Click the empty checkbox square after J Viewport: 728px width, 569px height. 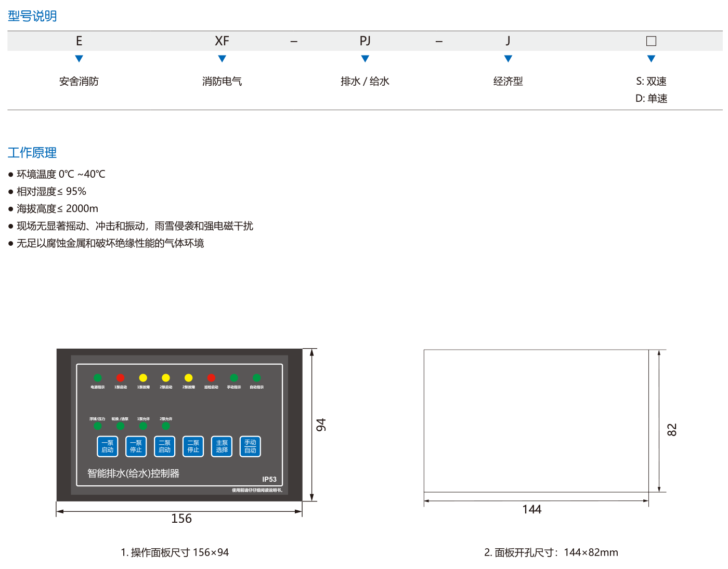[651, 41]
